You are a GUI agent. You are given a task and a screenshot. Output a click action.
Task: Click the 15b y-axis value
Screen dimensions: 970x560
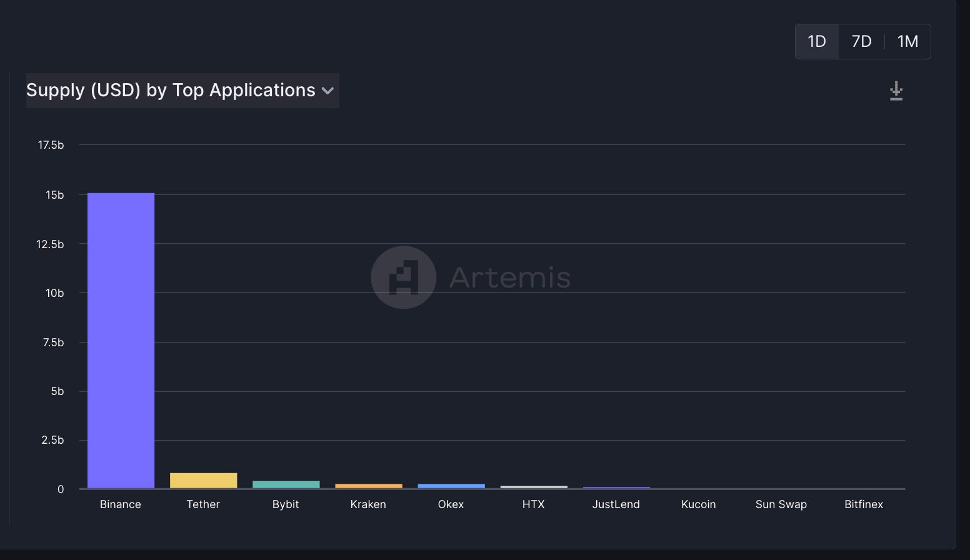click(x=54, y=195)
